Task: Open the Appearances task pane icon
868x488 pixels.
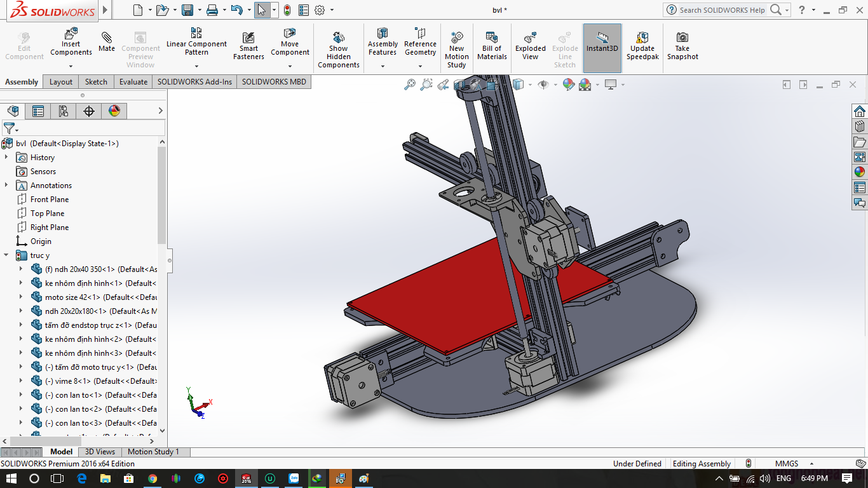Action: [860, 172]
